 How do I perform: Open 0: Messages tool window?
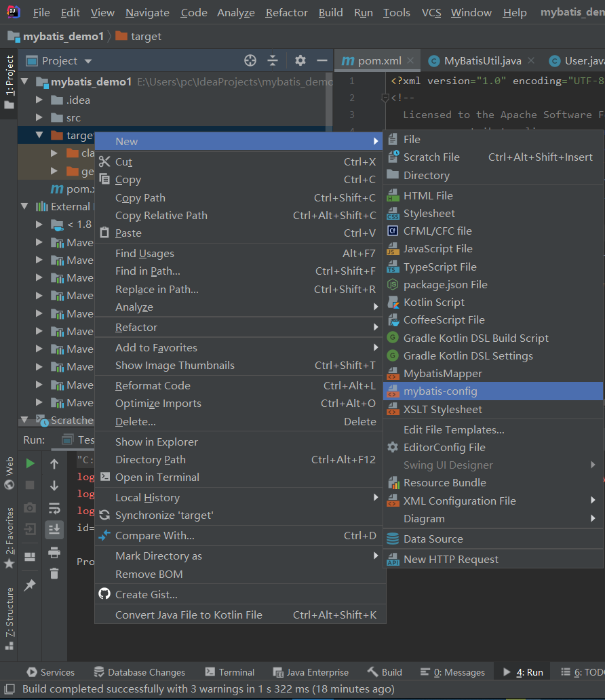[x=452, y=672]
